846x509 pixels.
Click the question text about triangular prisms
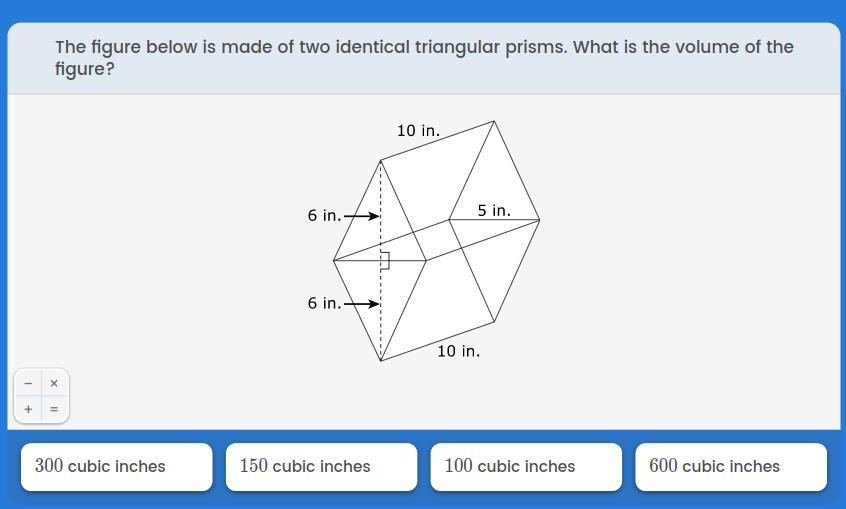424,58
